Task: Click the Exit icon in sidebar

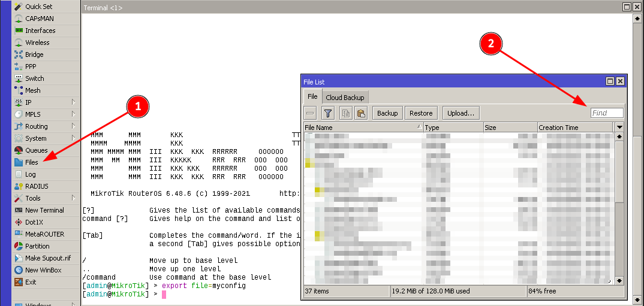Action: (x=18, y=282)
